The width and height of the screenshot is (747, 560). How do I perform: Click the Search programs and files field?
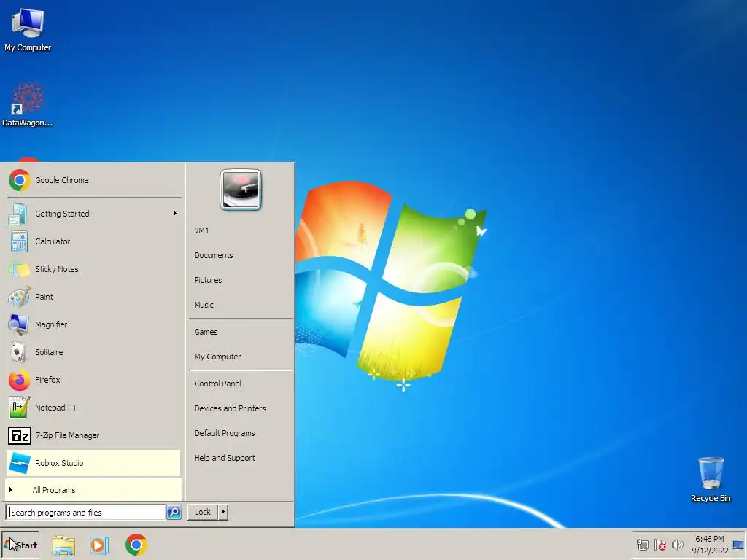pos(86,513)
